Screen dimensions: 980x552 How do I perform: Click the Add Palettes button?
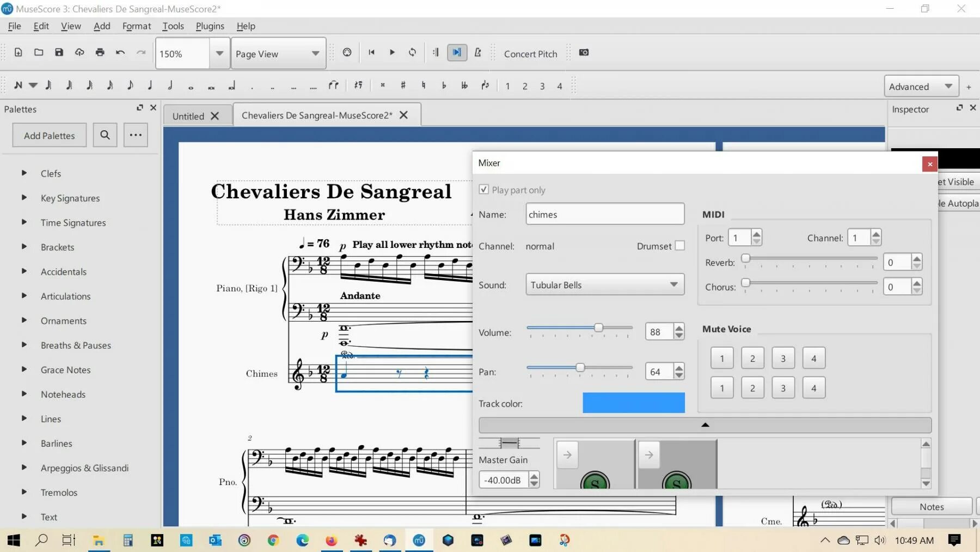[50, 135]
